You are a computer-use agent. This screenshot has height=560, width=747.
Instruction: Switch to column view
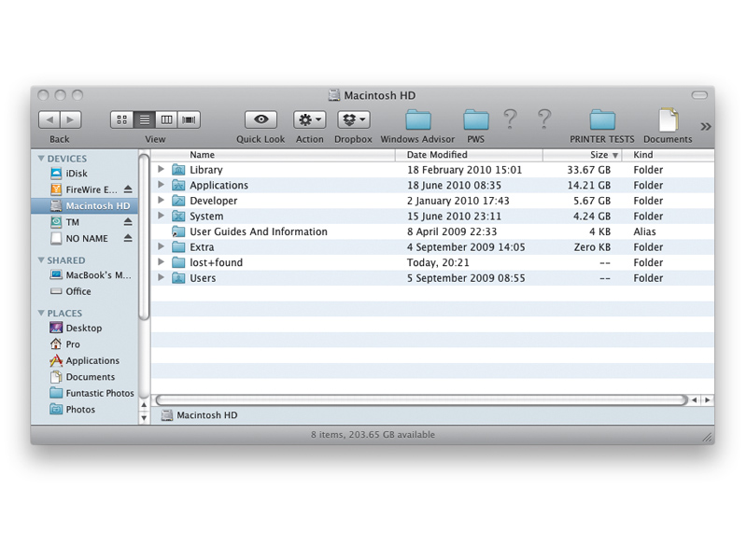167,119
